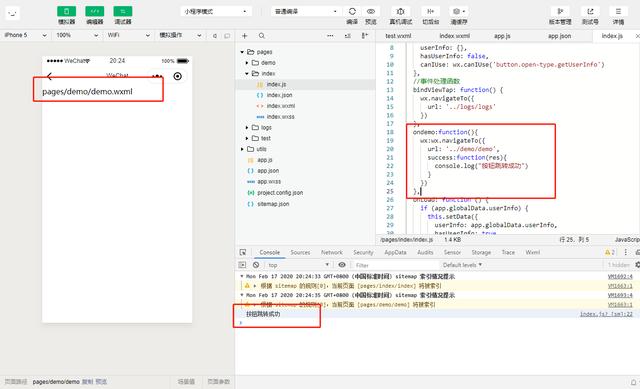This screenshot has height=389, width=640.
Task: Click the index.js? [sm]:22 source link
Action: 606,314
